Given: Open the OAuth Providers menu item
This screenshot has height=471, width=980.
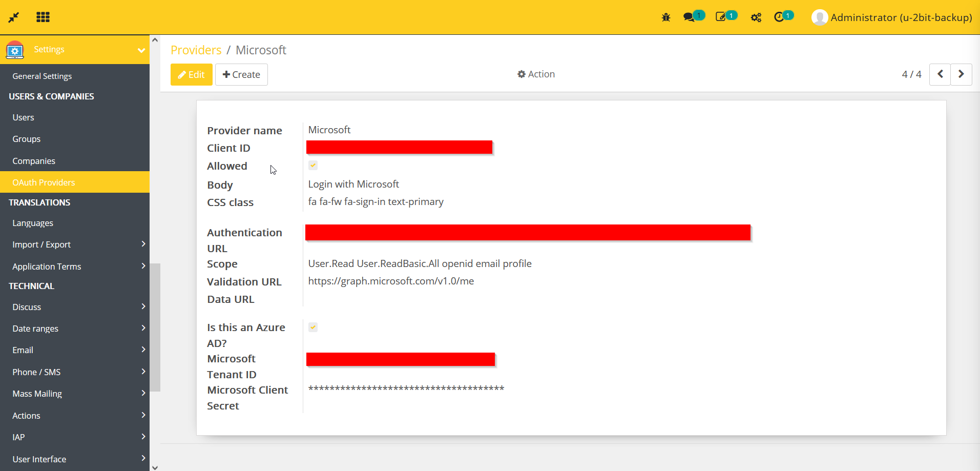Looking at the screenshot, I should 44,182.
